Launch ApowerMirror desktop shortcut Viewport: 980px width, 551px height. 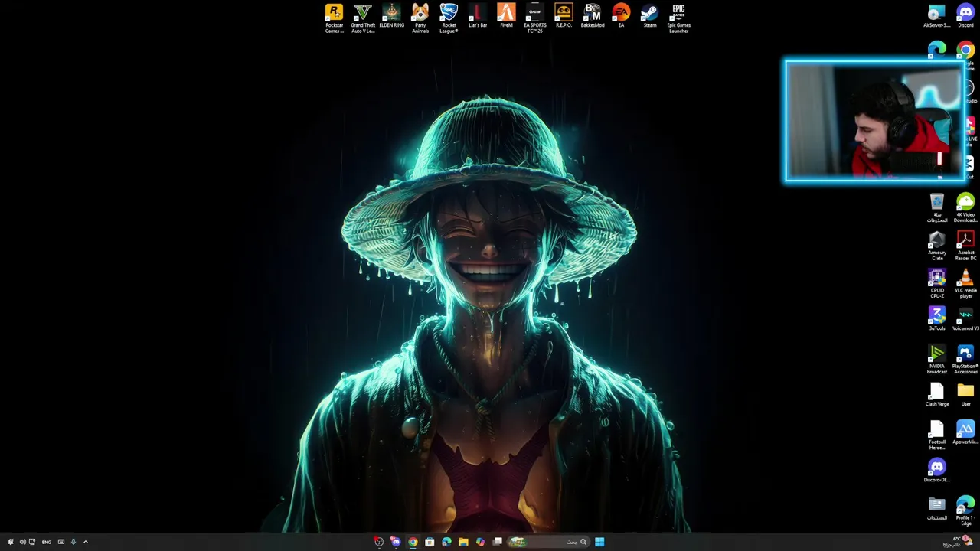point(965,433)
